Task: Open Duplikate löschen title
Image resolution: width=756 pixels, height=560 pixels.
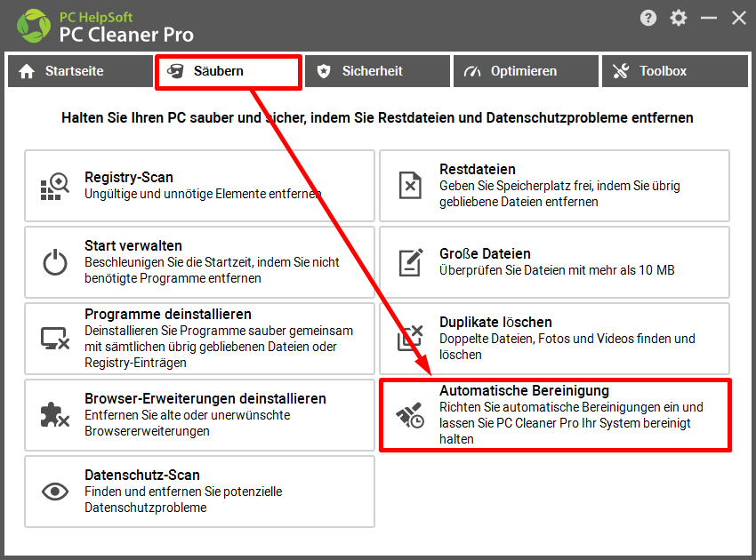Action: click(495, 323)
